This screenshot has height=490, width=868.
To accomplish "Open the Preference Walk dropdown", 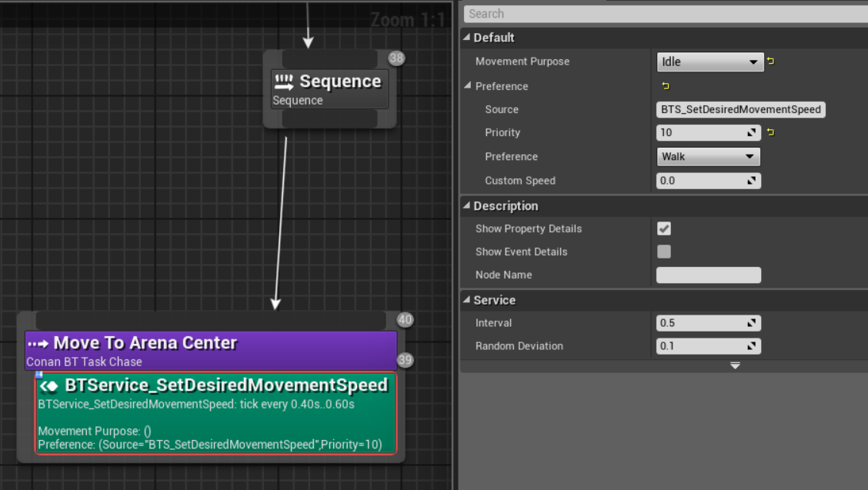I will point(707,157).
